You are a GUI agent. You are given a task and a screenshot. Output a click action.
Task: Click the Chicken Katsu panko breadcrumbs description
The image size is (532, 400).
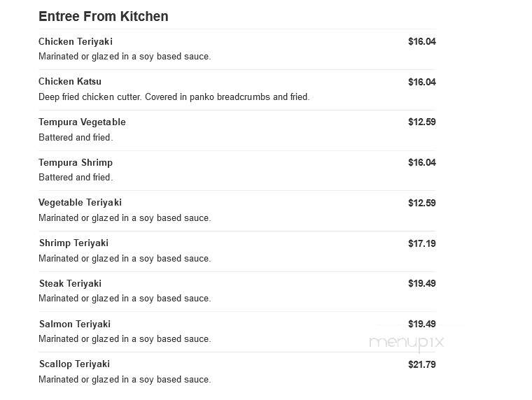(174, 97)
